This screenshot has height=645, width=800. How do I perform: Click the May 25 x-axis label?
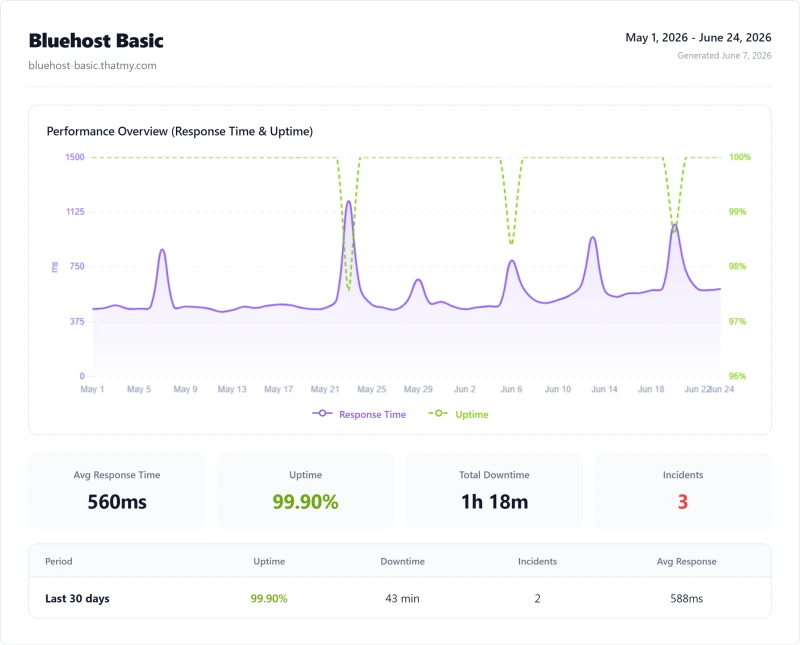pyautogui.click(x=371, y=389)
